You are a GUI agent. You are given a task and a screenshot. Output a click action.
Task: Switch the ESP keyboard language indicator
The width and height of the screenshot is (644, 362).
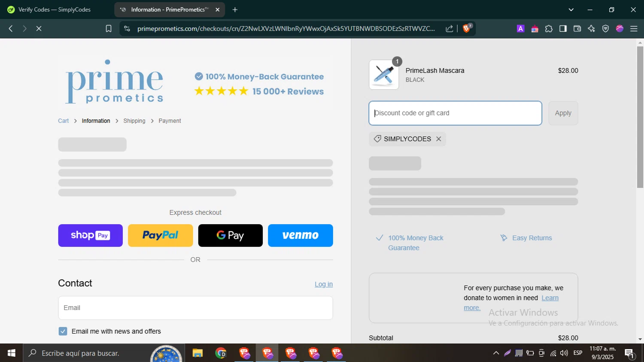click(578, 353)
